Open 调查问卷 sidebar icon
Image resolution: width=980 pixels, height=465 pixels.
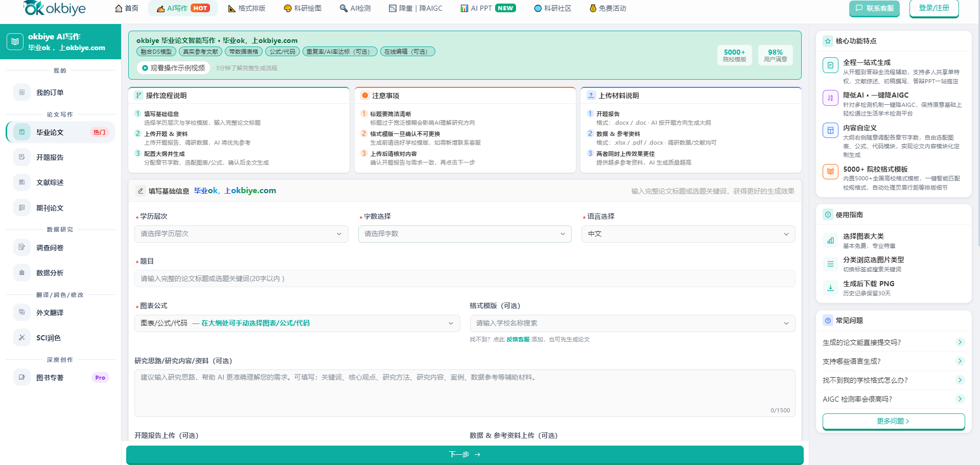click(x=21, y=247)
